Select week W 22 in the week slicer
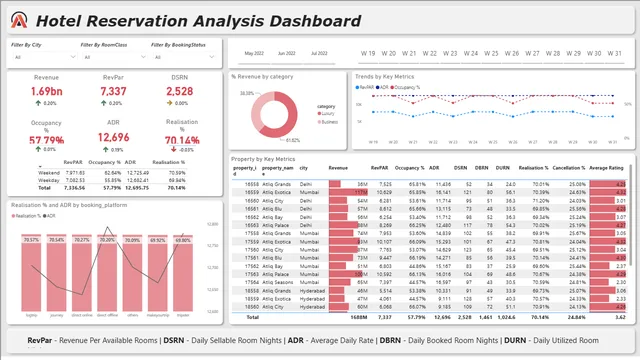This screenshot has height=360, width=640. pyautogui.click(x=429, y=53)
